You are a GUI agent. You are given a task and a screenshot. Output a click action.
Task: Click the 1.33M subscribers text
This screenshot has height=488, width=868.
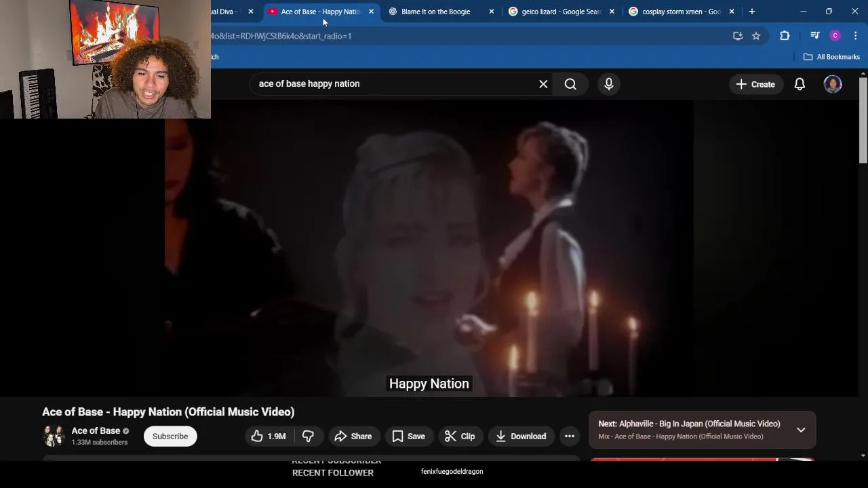(100, 443)
